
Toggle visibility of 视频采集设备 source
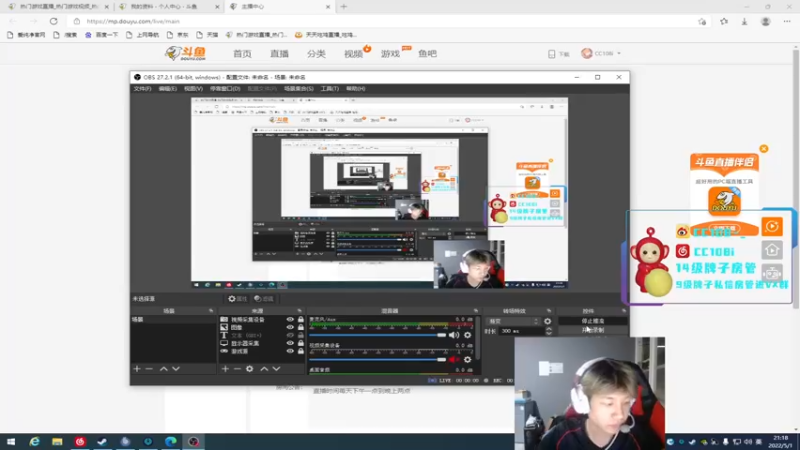coord(290,319)
